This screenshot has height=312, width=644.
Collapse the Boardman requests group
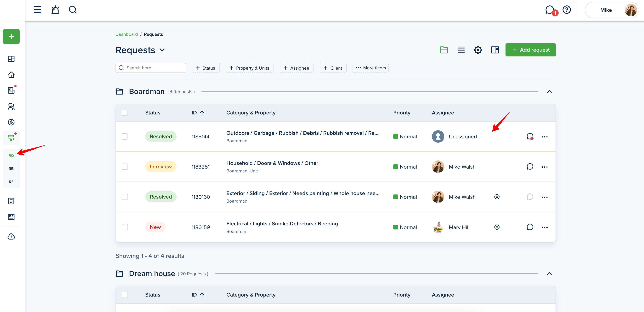(x=549, y=92)
